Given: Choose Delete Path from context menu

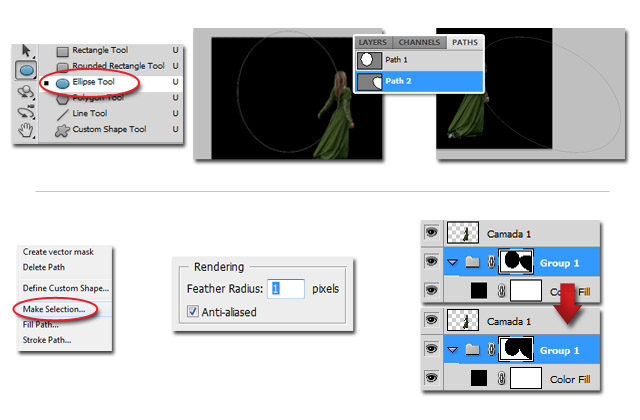Looking at the screenshot, I should point(44,267).
